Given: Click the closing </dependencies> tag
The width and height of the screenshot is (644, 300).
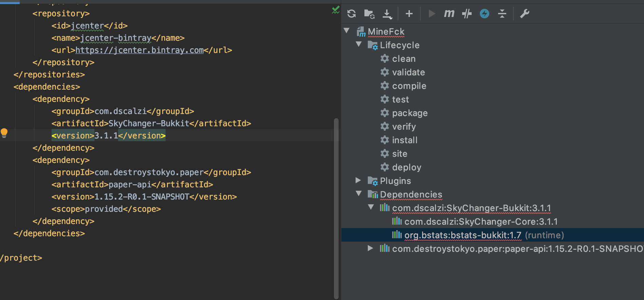Looking at the screenshot, I should coord(49,233).
